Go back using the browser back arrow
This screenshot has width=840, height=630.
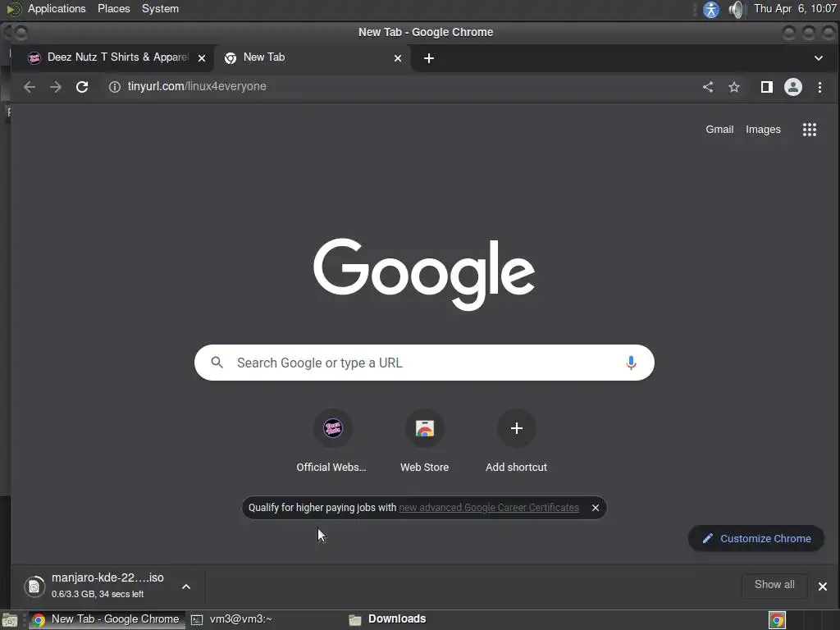click(30, 87)
